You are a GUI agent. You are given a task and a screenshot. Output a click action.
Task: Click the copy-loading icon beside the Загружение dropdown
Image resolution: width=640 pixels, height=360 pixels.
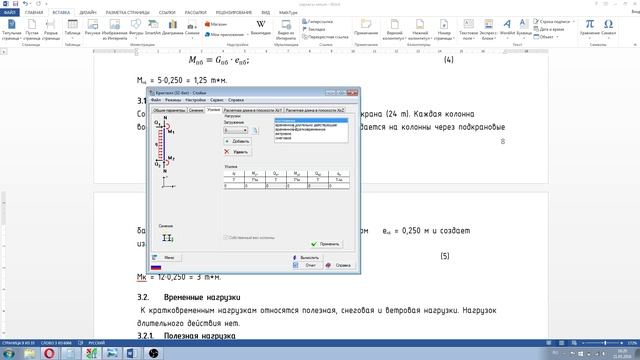(x=255, y=130)
